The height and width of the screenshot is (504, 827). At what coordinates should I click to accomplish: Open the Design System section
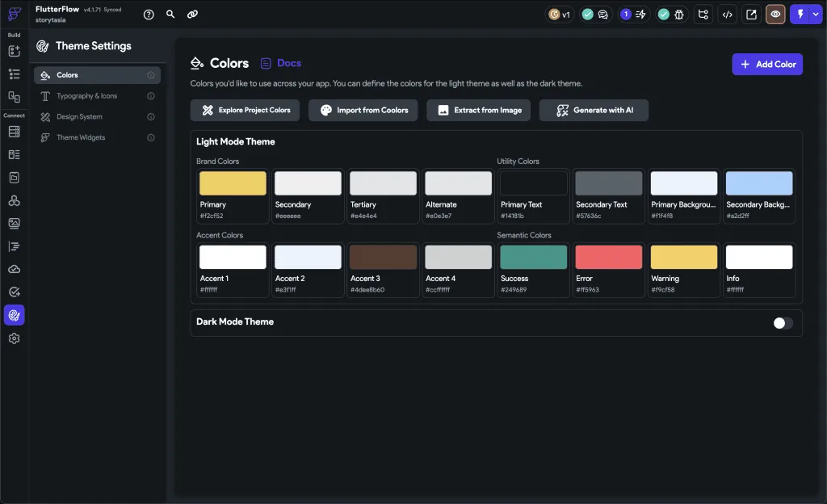pyautogui.click(x=79, y=117)
